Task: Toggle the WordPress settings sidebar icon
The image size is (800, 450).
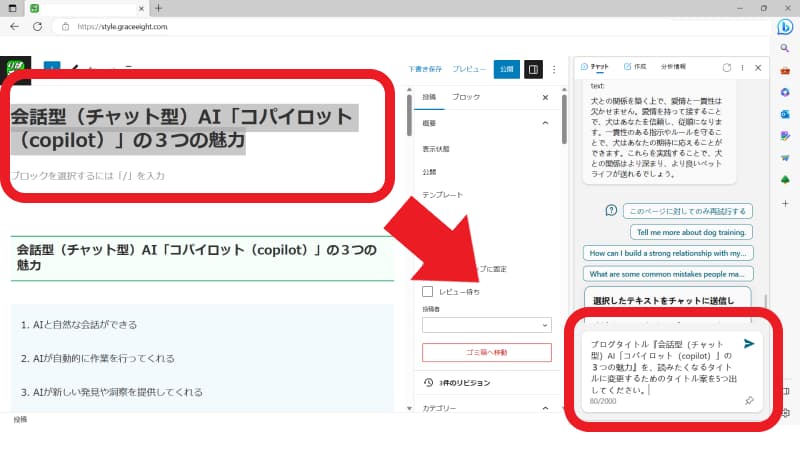Action: pyautogui.click(x=533, y=69)
